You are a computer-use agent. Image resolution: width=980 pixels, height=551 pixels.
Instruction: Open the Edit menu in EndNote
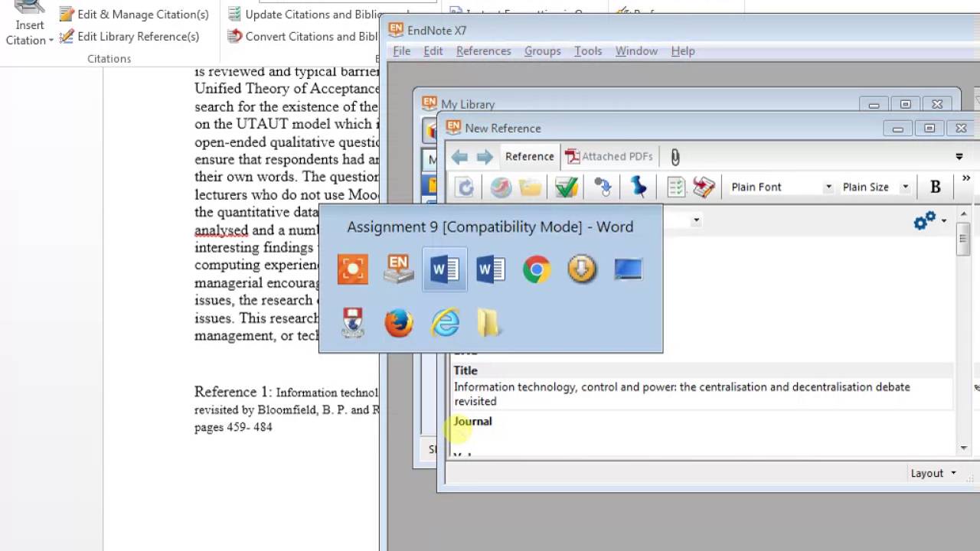coord(433,51)
